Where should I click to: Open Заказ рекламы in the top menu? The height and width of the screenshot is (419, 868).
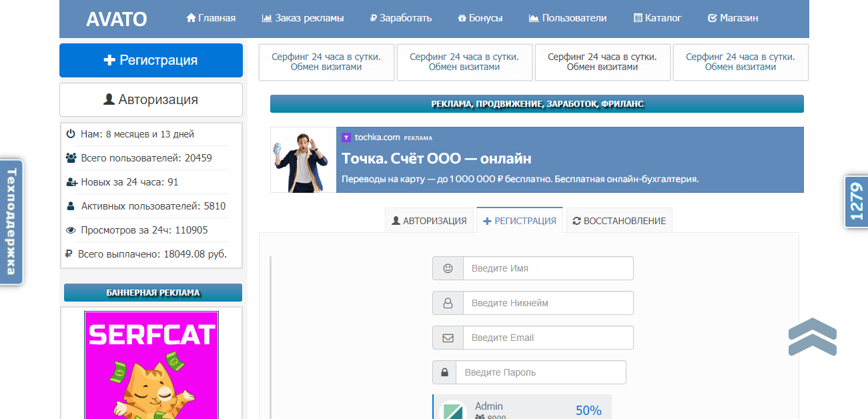[303, 18]
